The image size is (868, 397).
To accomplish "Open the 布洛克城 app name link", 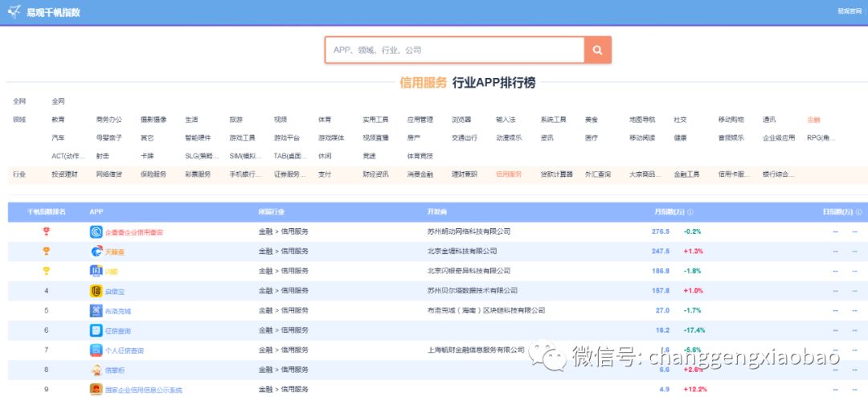I will pyautogui.click(x=118, y=311).
